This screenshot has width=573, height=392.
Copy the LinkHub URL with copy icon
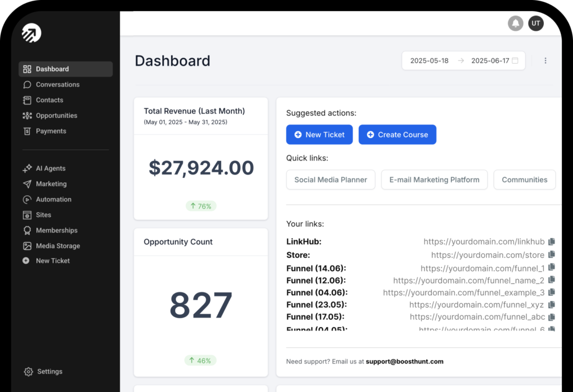[x=552, y=242]
